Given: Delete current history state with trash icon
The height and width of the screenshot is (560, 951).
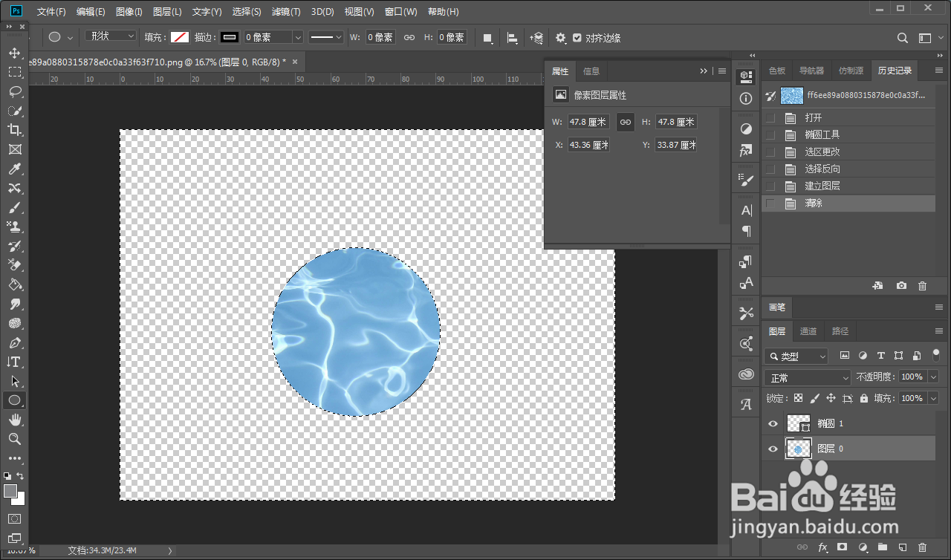Looking at the screenshot, I should [x=922, y=285].
